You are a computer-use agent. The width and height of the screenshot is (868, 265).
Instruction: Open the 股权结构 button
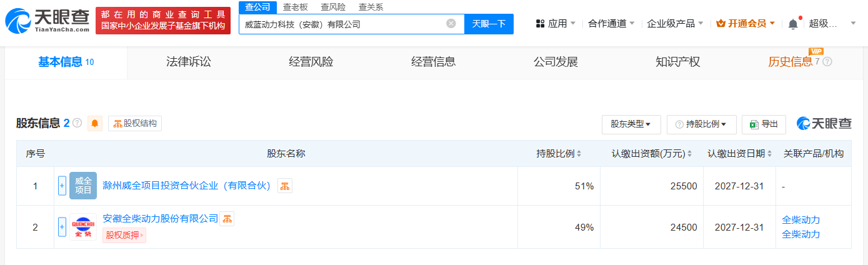pos(135,123)
